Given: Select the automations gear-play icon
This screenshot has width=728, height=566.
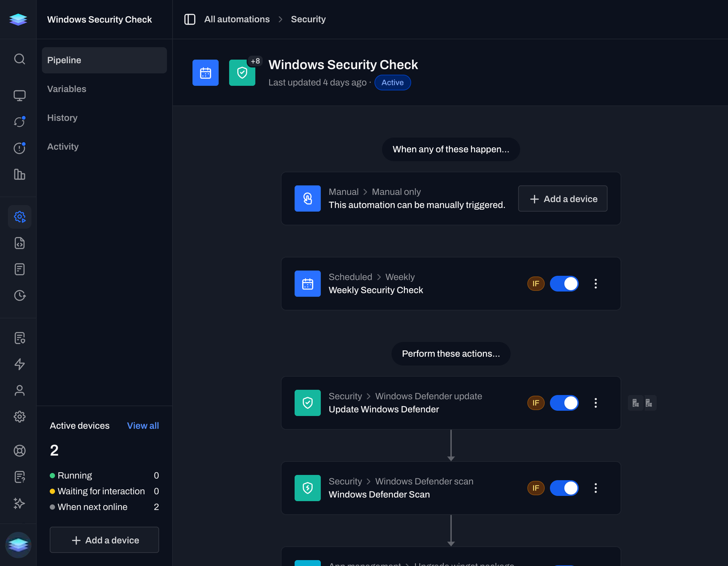Looking at the screenshot, I should tap(19, 217).
